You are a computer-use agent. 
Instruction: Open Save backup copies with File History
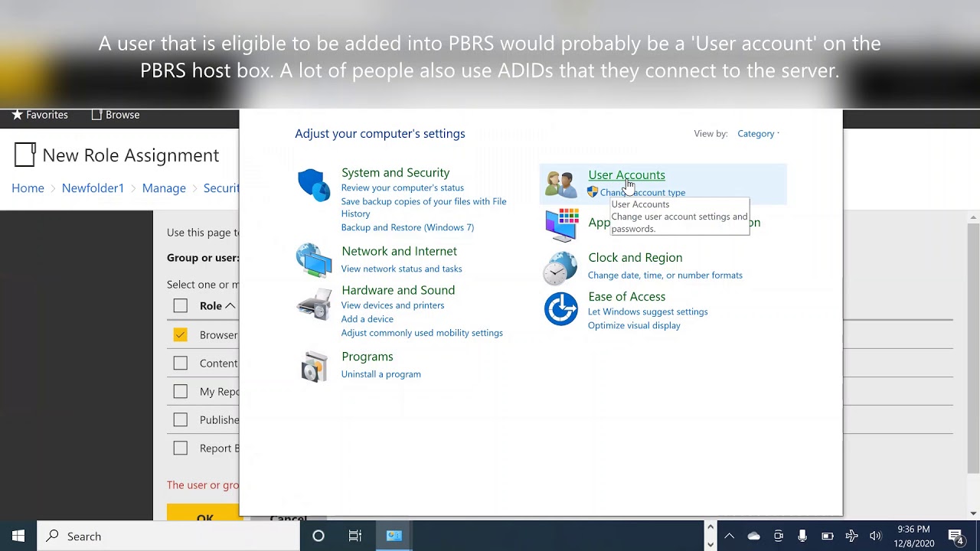coord(423,207)
